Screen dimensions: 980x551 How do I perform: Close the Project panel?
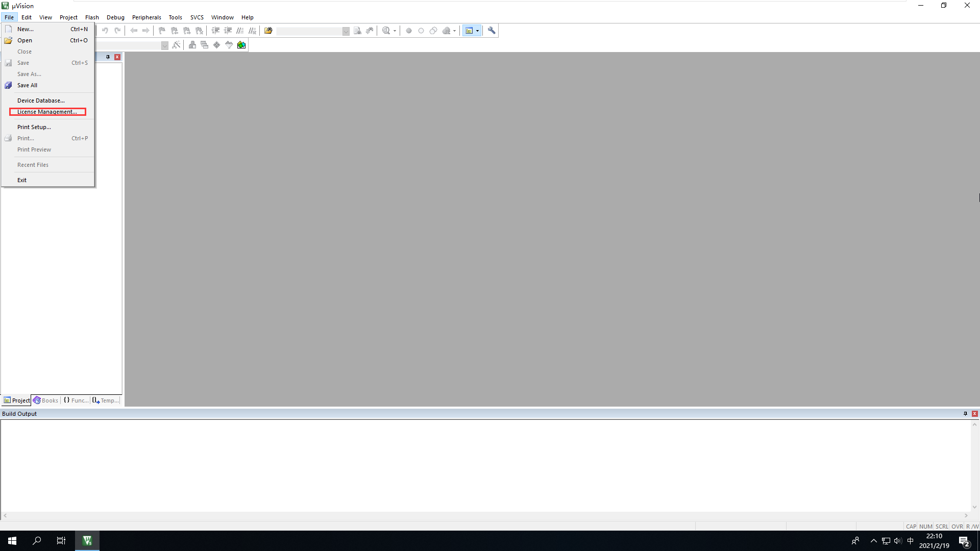point(117,57)
